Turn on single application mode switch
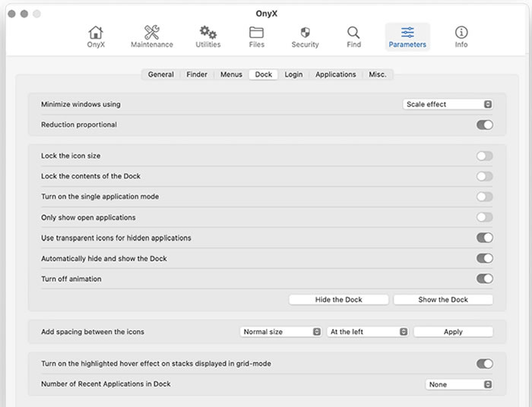The image size is (532, 407). [485, 197]
